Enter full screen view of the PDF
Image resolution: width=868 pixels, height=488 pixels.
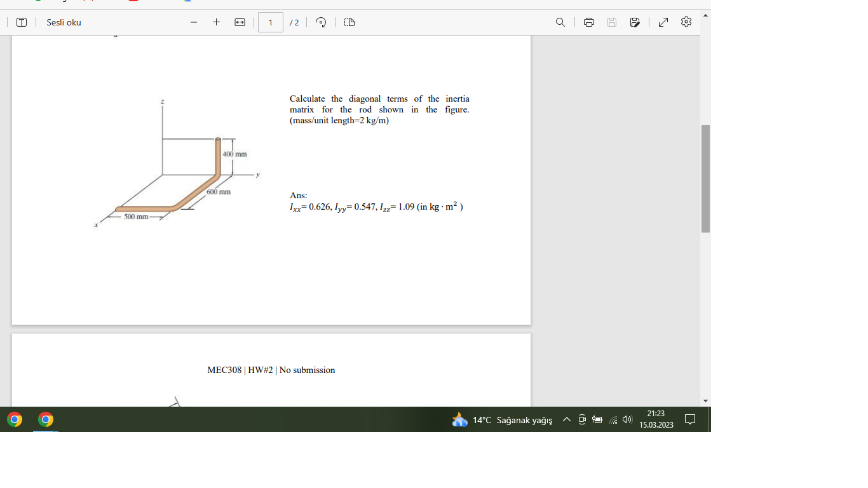click(x=663, y=22)
